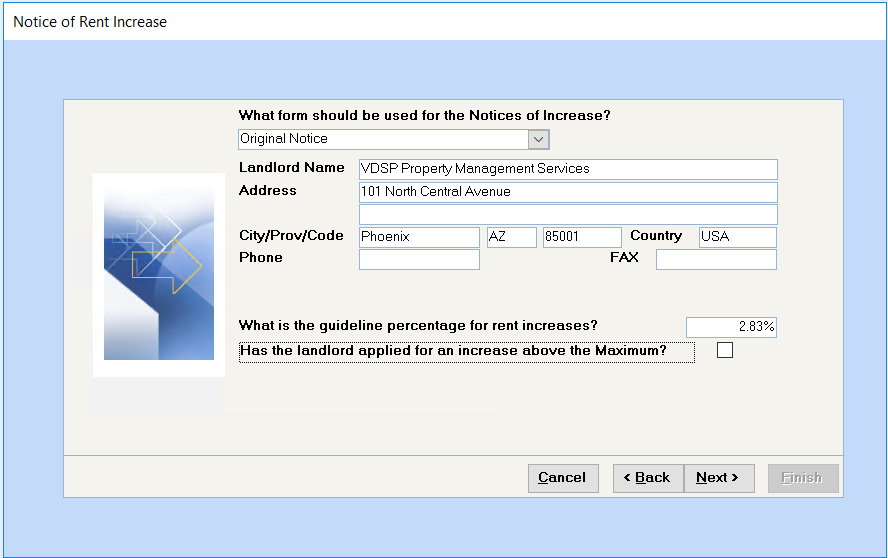
Task: Click the 'Landlord Name' label
Action: point(292,167)
